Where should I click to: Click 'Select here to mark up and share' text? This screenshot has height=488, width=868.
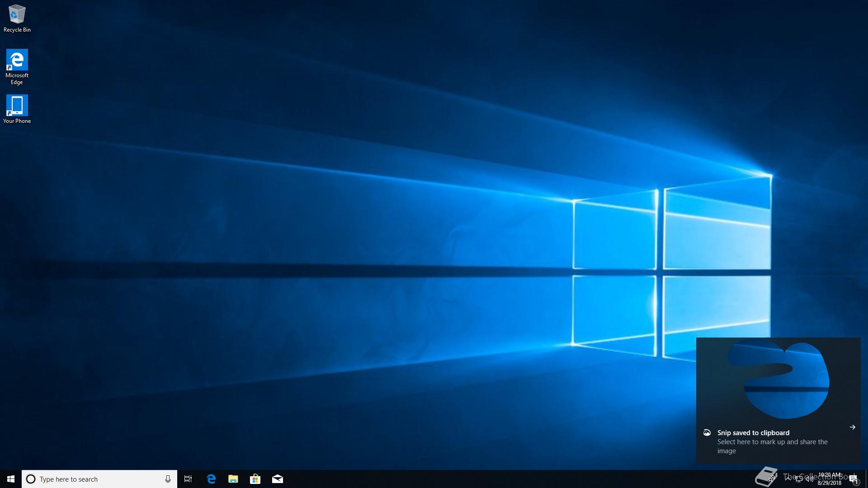772,446
